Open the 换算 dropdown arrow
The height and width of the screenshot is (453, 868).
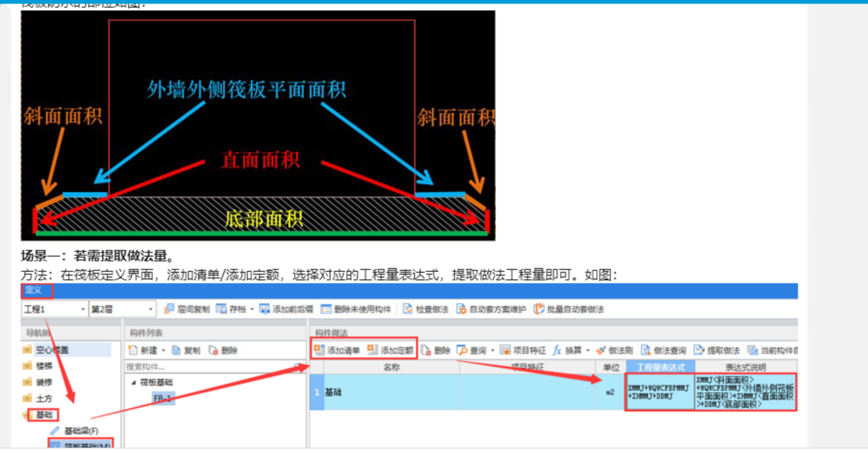[588, 350]
